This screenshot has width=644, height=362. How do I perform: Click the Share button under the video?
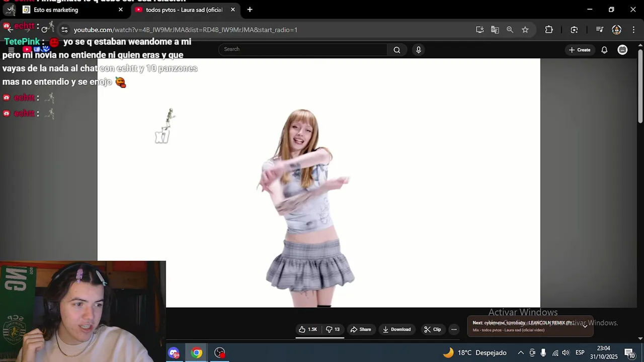click(361, 329)
